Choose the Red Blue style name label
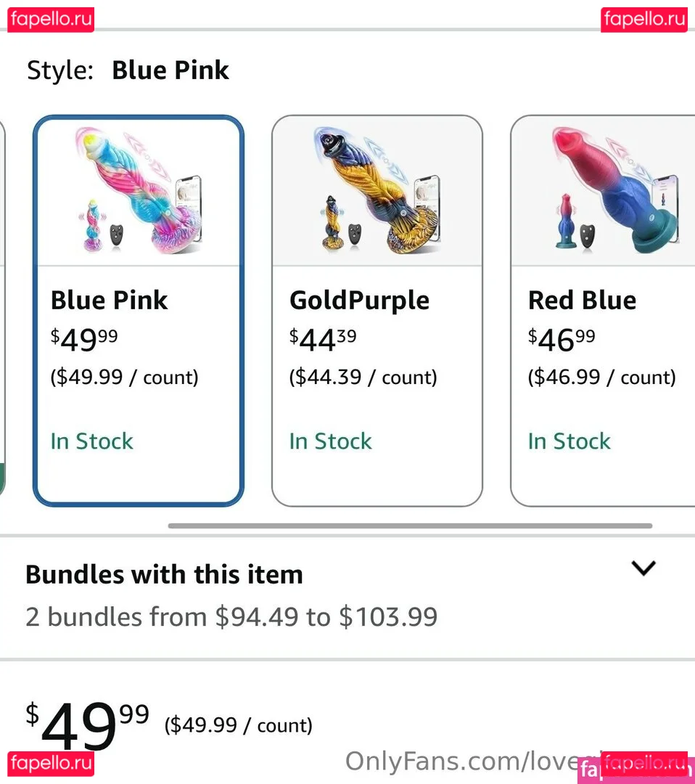 click(582, 300)
